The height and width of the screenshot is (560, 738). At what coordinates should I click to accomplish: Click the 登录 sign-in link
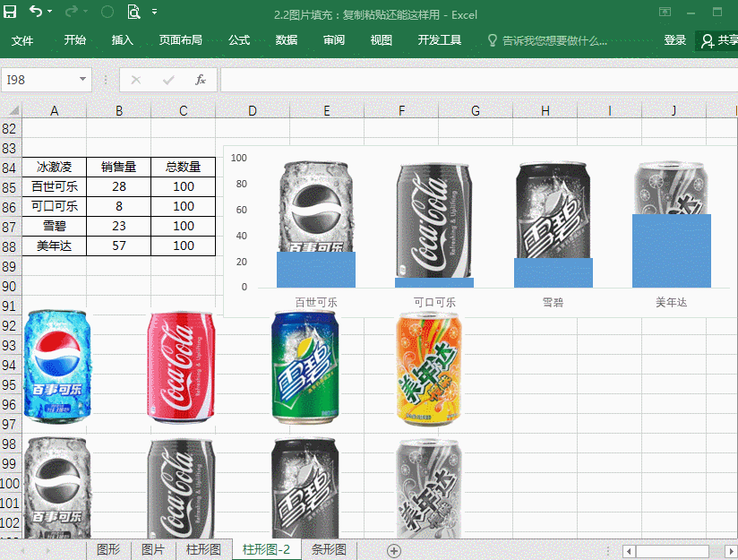(x=675, y=40)
